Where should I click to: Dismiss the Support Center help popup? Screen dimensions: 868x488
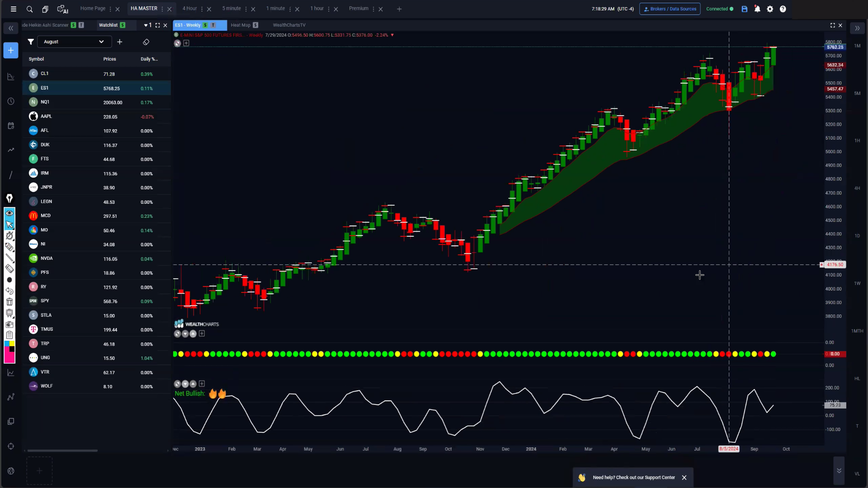[684, 478]
